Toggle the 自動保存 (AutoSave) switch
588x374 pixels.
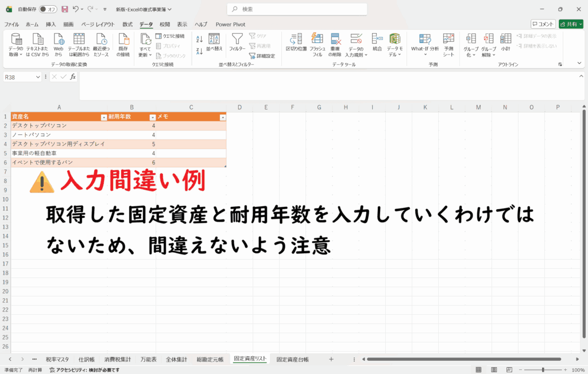click(48, 9)
